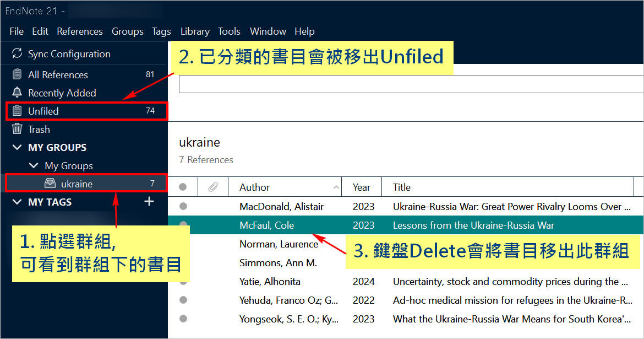The height and width of the screenshot is (339, 644).
Task: Click title 'Lessons from the Ukraine-Russia War'
Action: coord(473,225)
